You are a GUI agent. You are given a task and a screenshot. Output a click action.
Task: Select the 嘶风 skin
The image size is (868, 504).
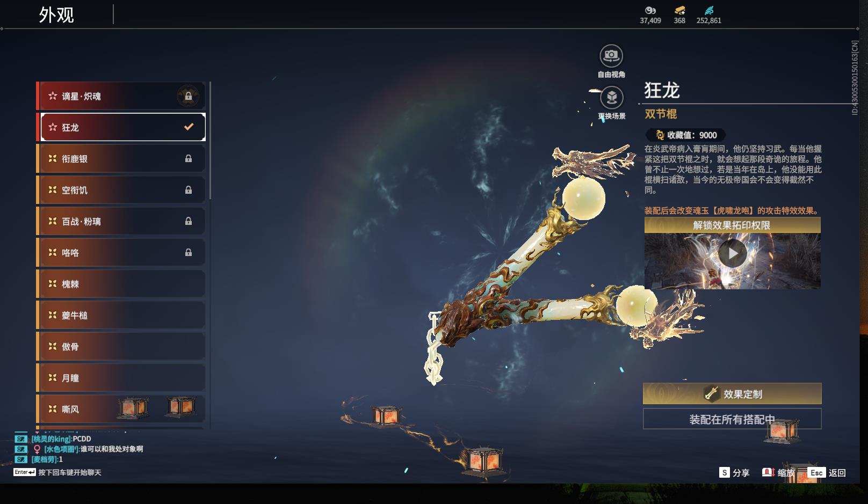121,409
